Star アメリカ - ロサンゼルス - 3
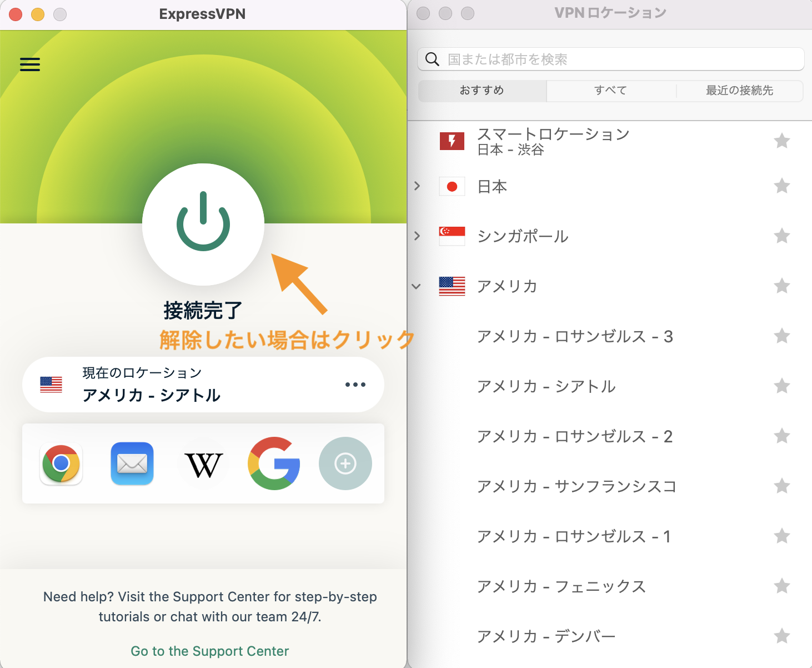812x668 pixels. click(x=782, y=336)
